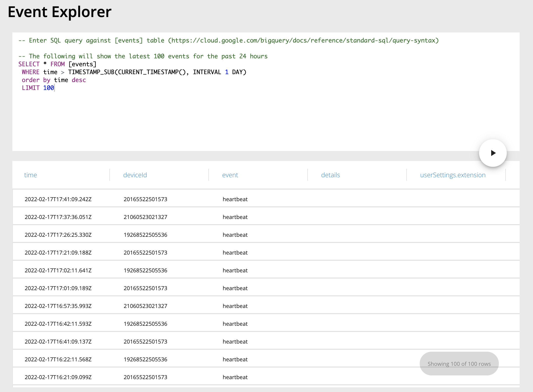Click heartbeat in the 17:37:36.051Z row
This screenshot has height=392, width=533.
click(235, 217)
